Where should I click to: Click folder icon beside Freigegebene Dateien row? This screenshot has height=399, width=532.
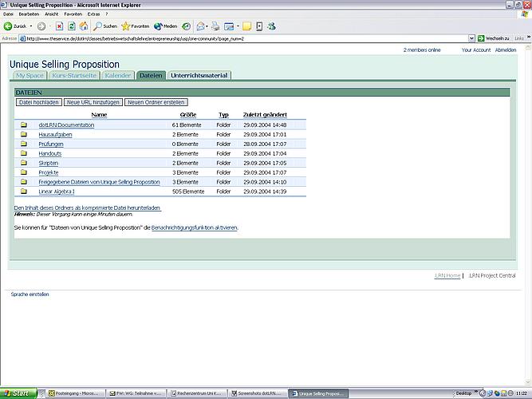tap(23, 182)
